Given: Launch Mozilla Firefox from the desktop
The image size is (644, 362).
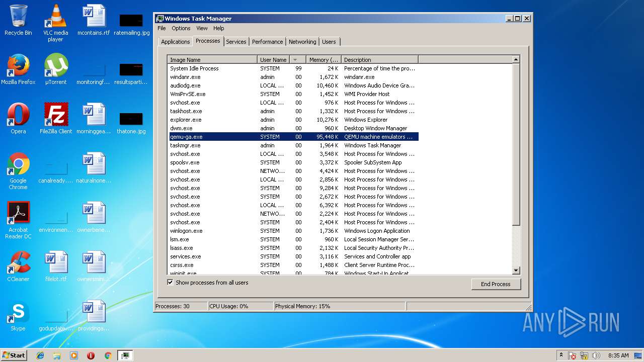Looking at the screenshot, I should (18, 69).
